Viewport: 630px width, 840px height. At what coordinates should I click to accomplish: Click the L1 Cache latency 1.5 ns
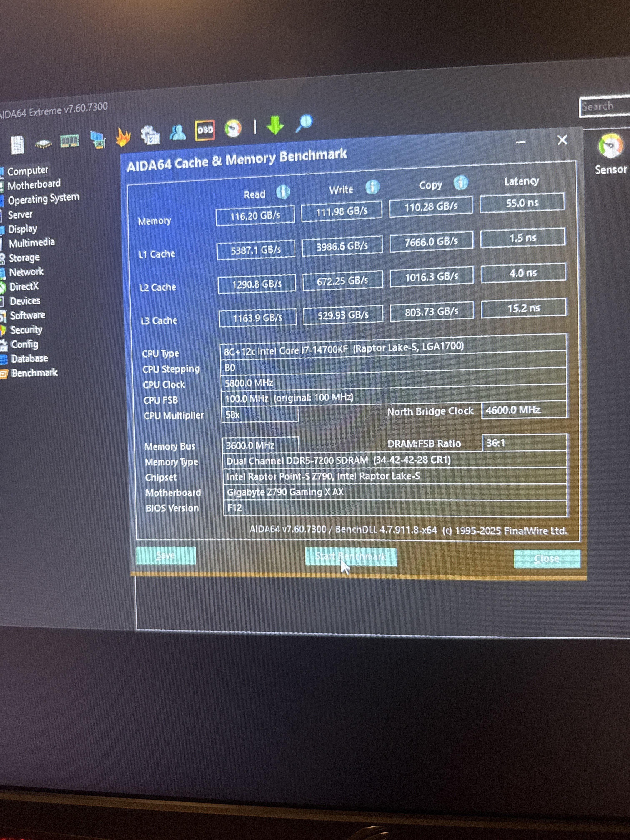(523, 238)
